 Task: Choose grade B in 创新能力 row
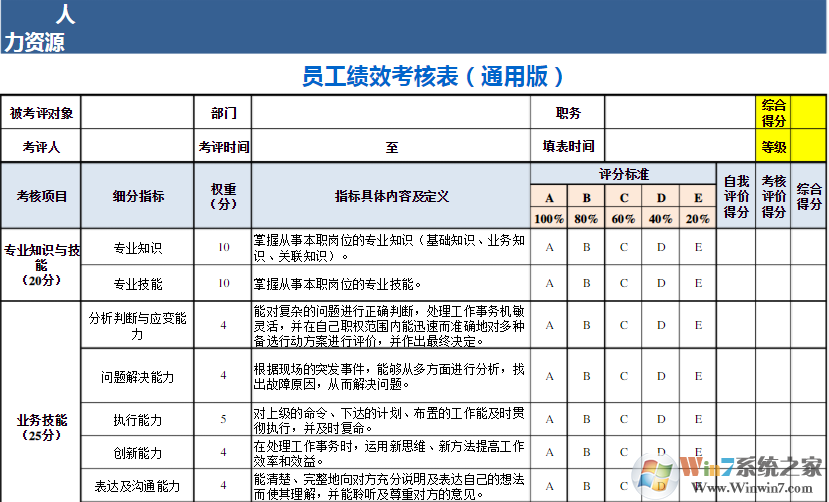[586, 453]
